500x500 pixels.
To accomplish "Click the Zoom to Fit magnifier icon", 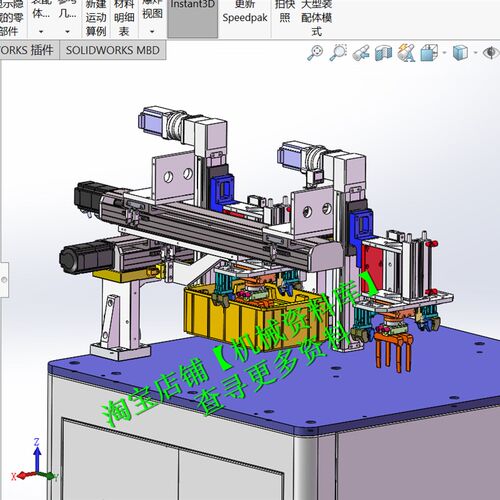I will tap(315, 53).
